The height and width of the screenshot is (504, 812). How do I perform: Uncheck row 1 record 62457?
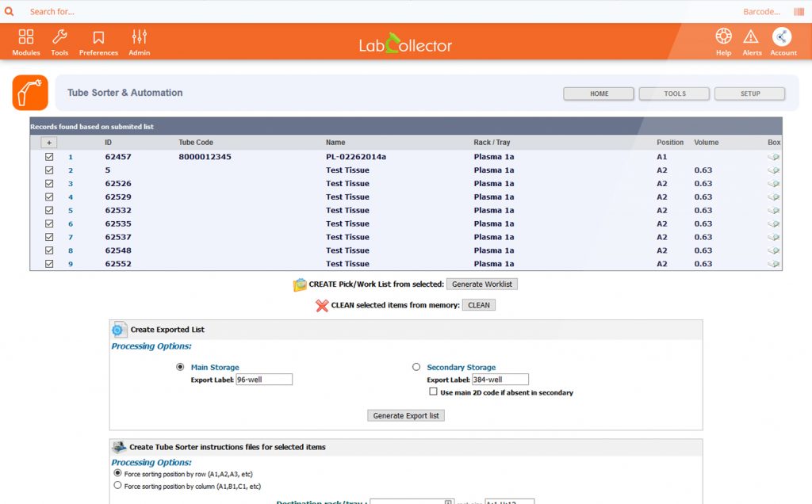point(49,157)
